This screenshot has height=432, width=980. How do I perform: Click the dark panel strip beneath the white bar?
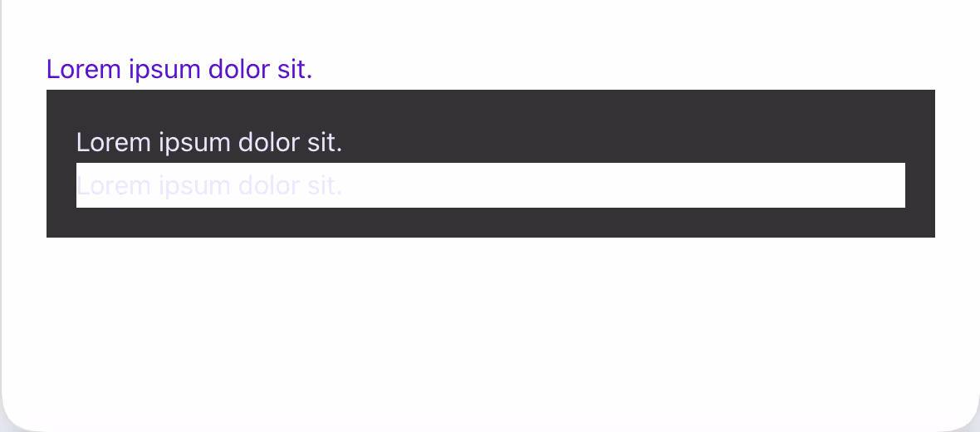pyautogui.click(x=490, y=223)
